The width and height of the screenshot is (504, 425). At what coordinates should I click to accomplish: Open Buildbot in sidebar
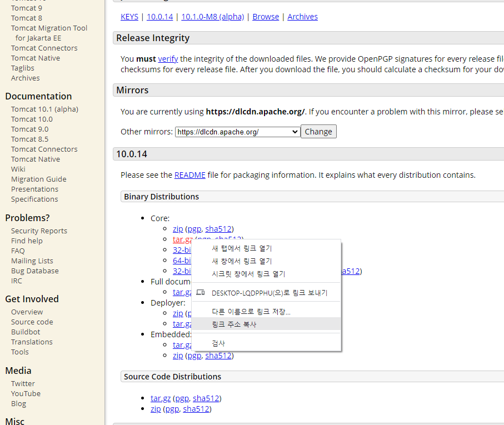(x=26, y=332)
